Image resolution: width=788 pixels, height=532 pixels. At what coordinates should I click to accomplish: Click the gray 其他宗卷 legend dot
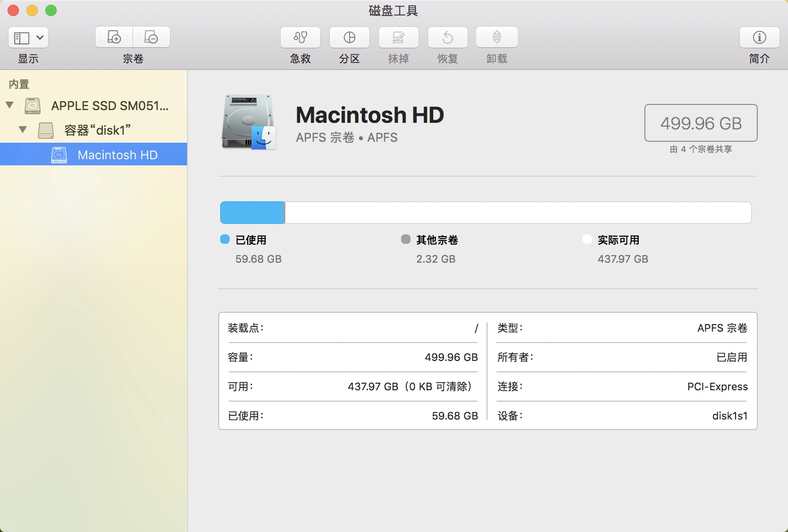[406, 239]
